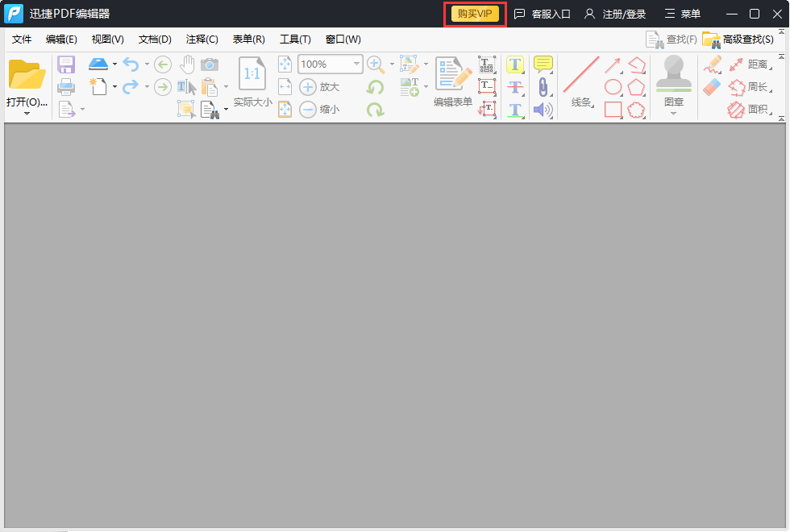This screenshot has height=532, width=790.
Task: Expand the Open button dropdown arrow
Action: point(27,114)
